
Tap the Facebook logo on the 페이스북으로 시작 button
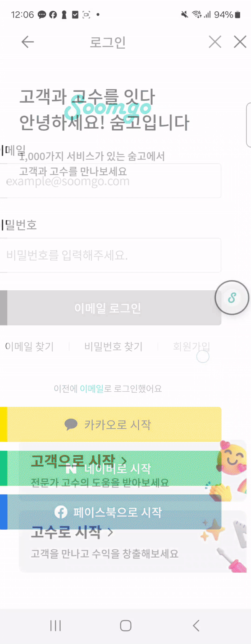click(61, 512)
